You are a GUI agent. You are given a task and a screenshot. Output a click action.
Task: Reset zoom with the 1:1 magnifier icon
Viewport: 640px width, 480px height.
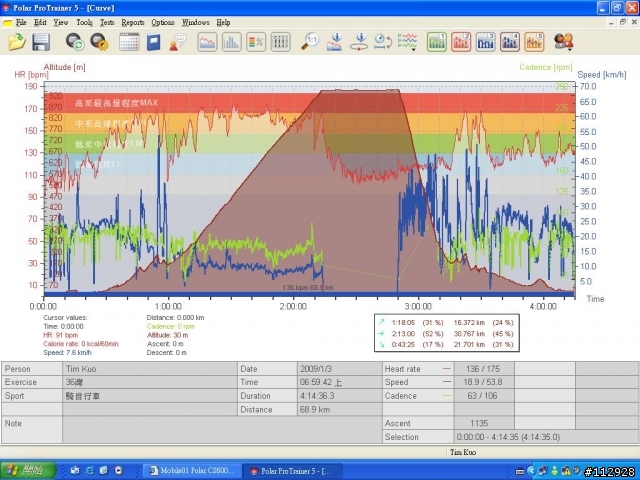310,42
